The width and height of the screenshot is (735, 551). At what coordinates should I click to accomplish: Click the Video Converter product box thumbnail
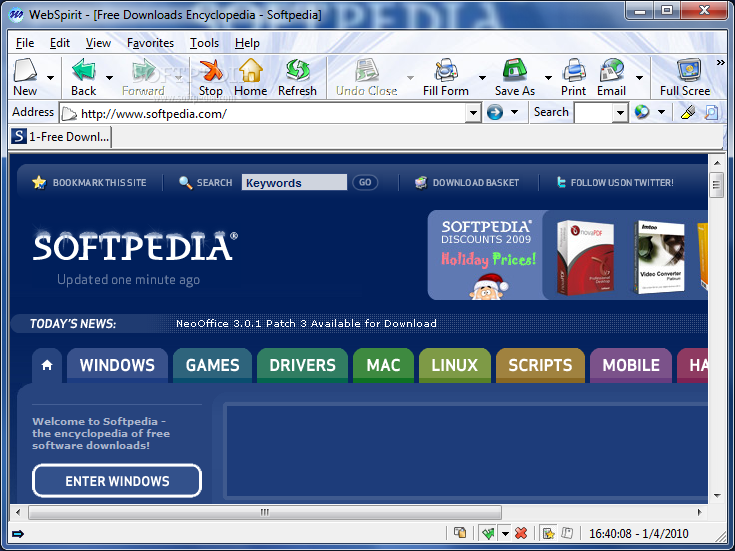(x=659, y=257)
